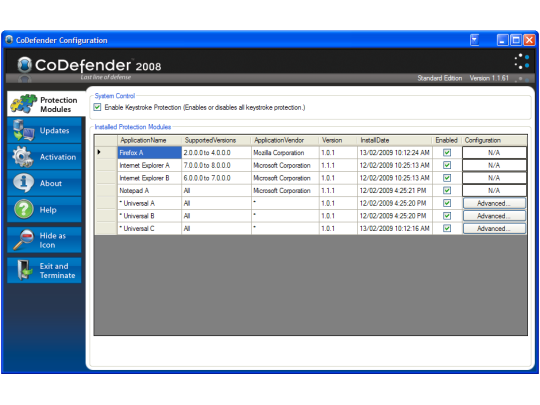Click the 13/02/2009 10:12:16 AM date cell
Image resolution: width=540 pixels, height=405 pixels.
(395, 228)
